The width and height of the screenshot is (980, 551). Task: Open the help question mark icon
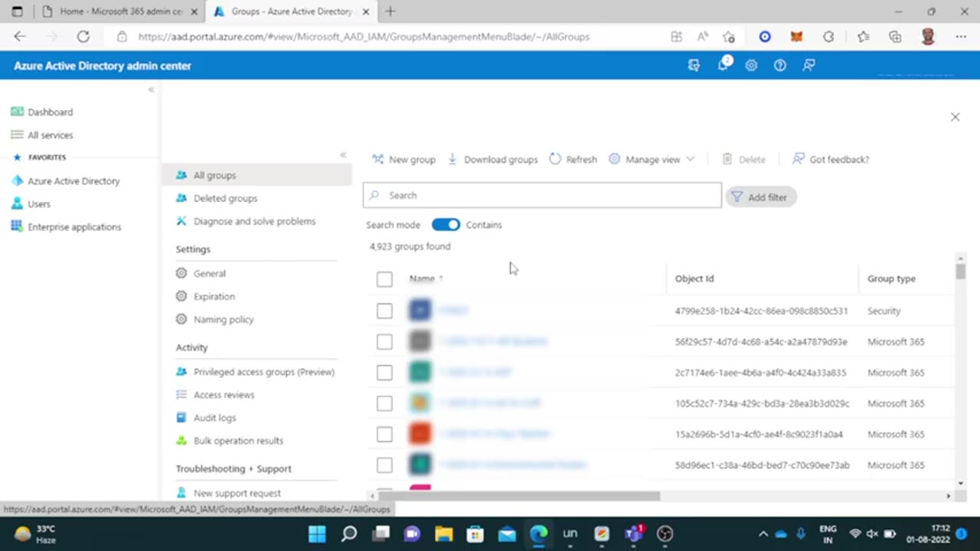tap(779, 65)
